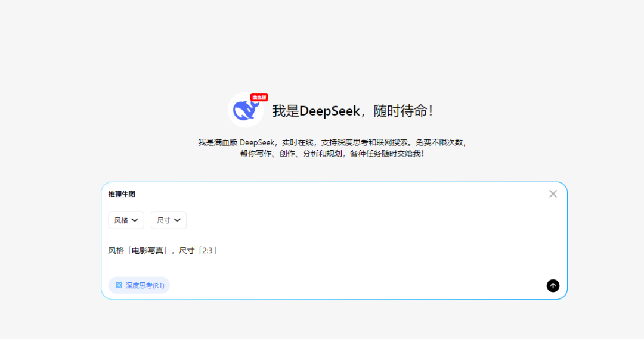Close the 推理生图 panel with the X
The width and height of the screenshot is (644, 339).
[x=553, y=194]
